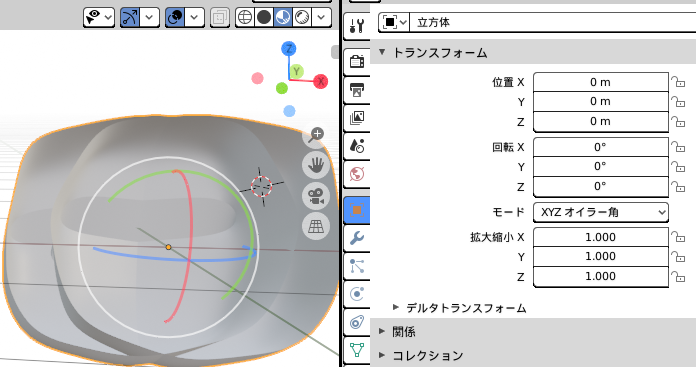Click the blue Z axis gizmo ball
This screenshot has height=367, width=696.
coord(289,49)
